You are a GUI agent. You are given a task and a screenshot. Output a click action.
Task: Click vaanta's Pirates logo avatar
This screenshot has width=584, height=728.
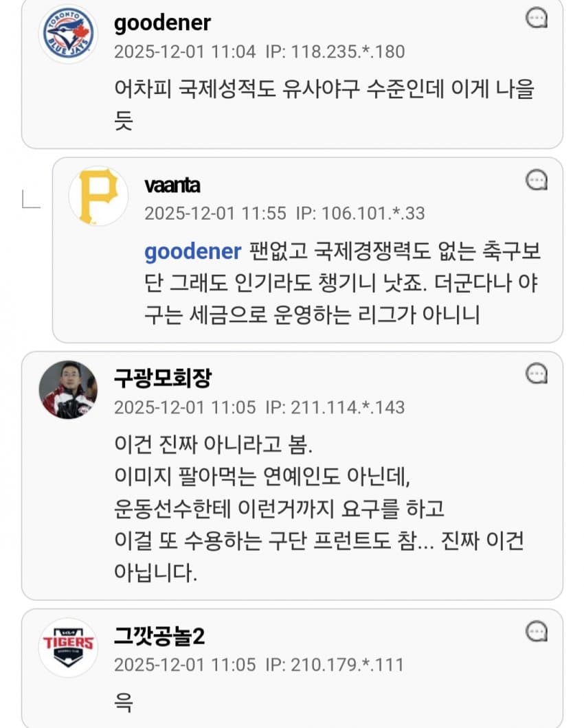[x=98, y=196]
